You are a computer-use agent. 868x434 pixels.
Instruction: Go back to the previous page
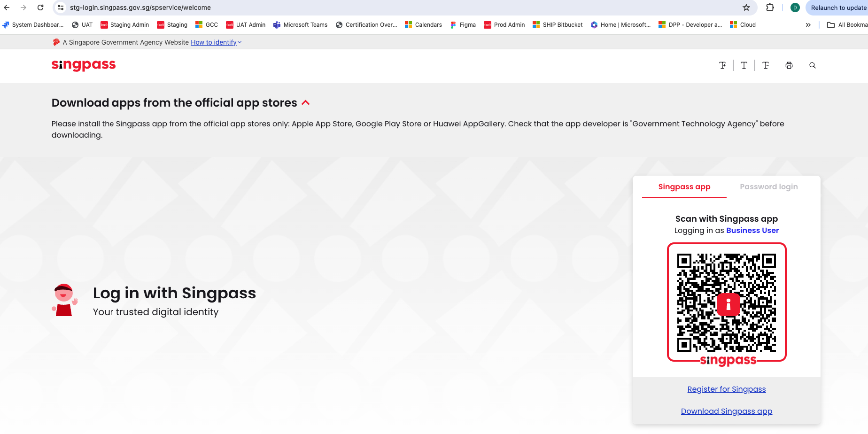(x=7, y=8)
